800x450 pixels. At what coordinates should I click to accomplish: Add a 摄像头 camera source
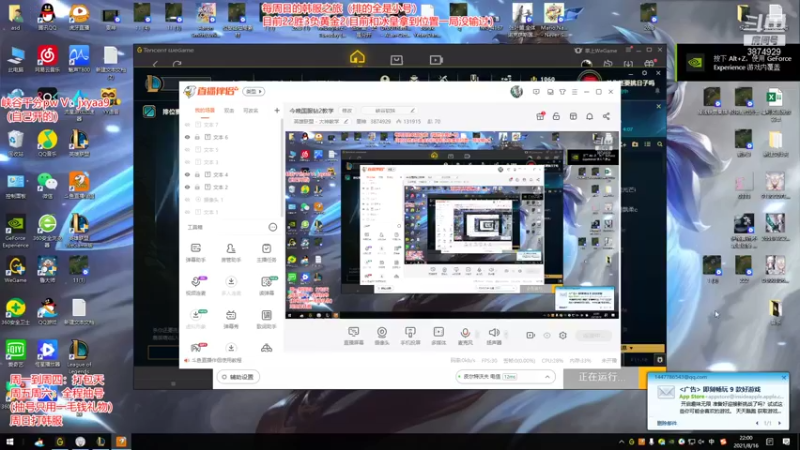(x=382, y=336)
